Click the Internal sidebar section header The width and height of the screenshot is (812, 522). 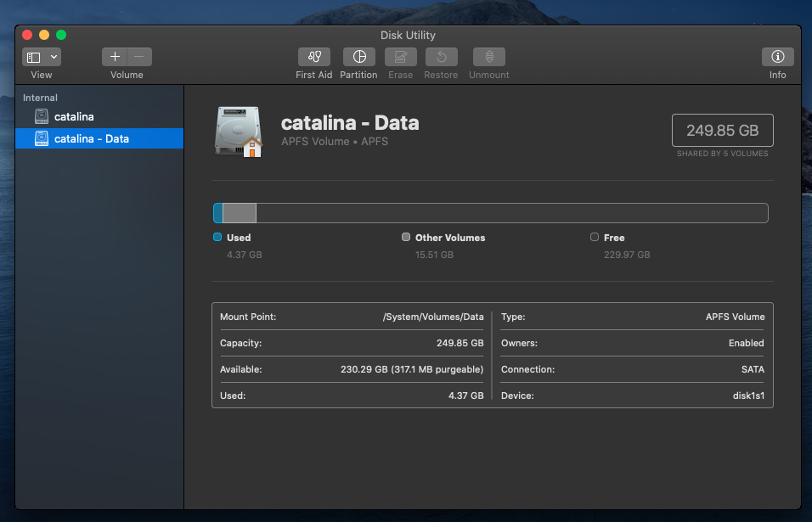coord(40,98)
